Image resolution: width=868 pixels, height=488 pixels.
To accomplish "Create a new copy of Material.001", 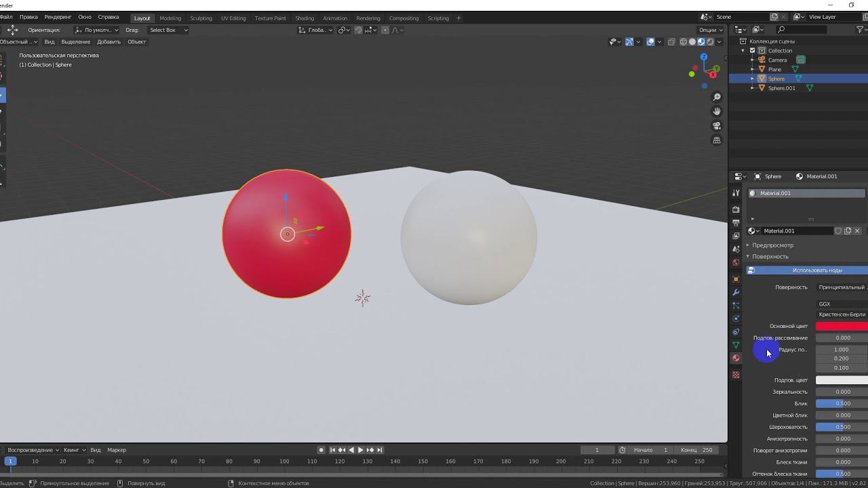I will [x=848, y=231].
